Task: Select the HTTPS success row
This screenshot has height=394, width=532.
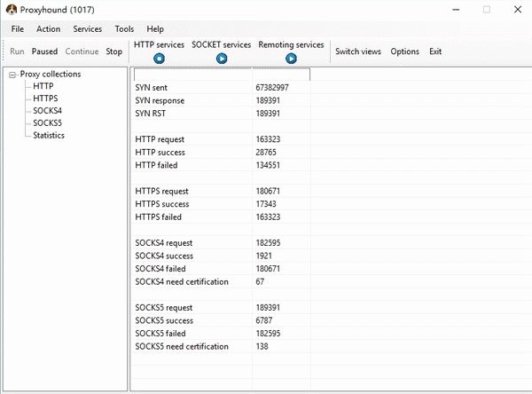Action: [222, 204]
